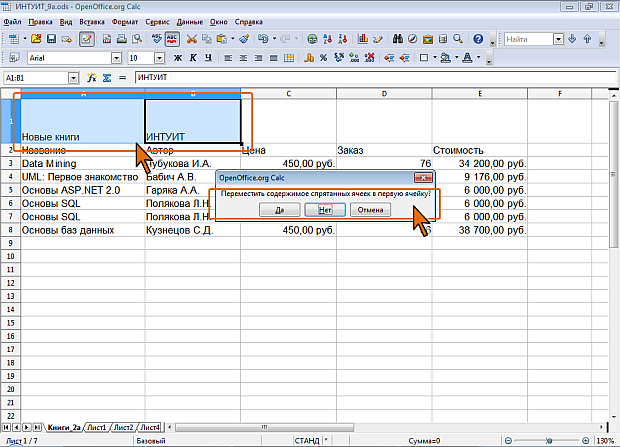Show the Draw Functions toolbar
Image resolution: width=620 pixels, height=447 pixels.
pos(378,39)
